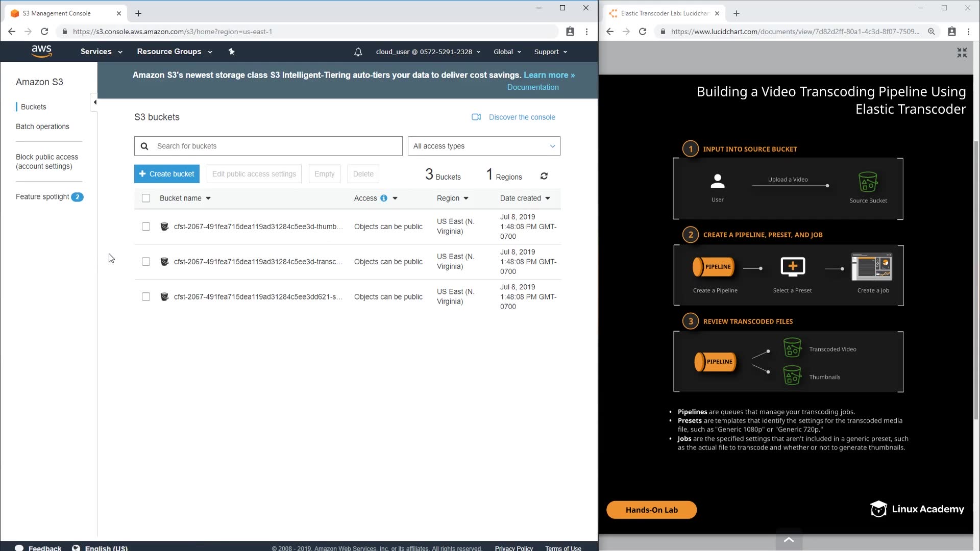Viewport: 980px width, 551px height.
Task: Refresh the S3 buckets list
Action: (x=544, y=176)
